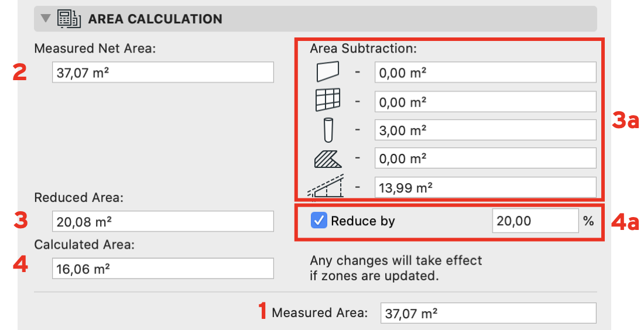644x330 pixels.
Task: Click the Area Calculation panel header
Action: 316,19
